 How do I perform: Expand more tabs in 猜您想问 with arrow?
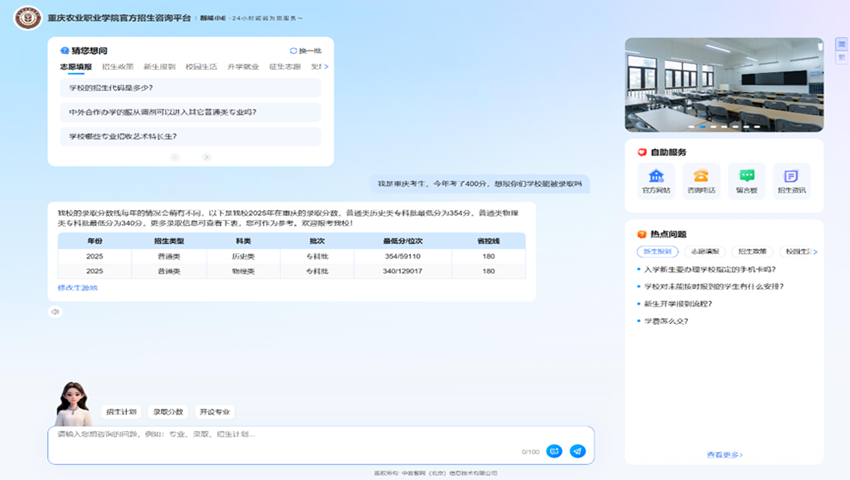[x=326, y=67]
